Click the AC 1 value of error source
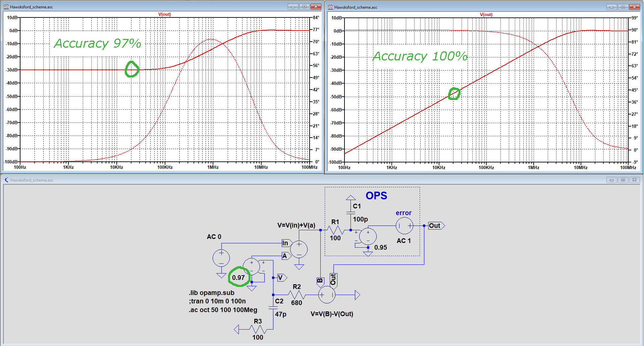The width and height of the screenshot is (644, 346). [x=404, y=241]
